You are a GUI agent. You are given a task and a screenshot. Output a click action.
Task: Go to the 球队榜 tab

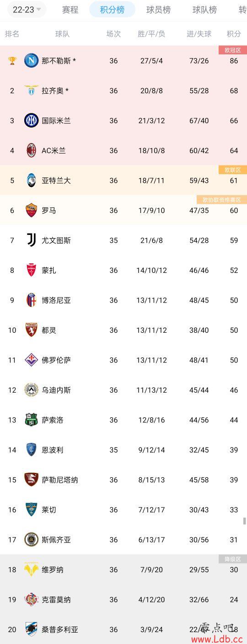204,10
